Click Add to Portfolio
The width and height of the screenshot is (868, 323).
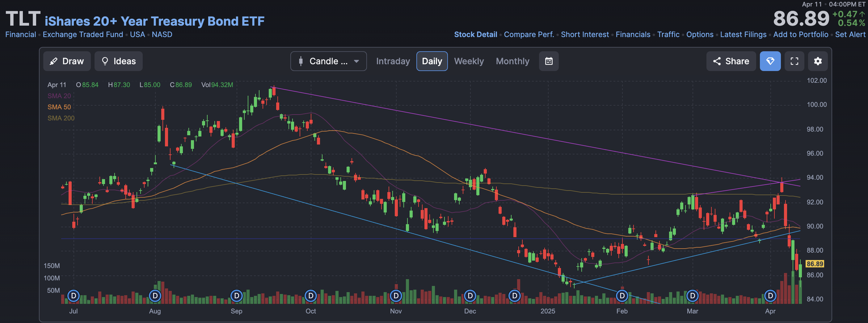tap(800, 35)
